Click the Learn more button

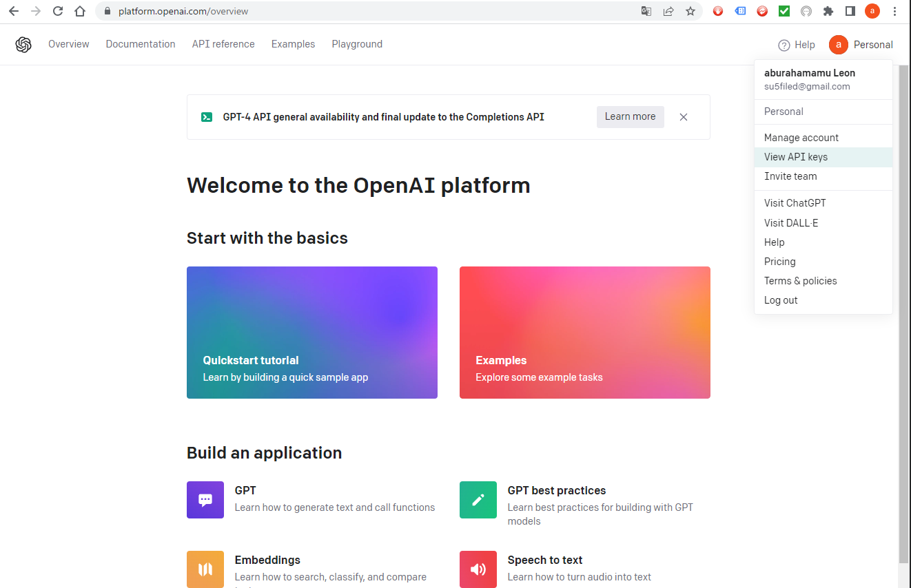pyautogui.click(x=631, y=117)
